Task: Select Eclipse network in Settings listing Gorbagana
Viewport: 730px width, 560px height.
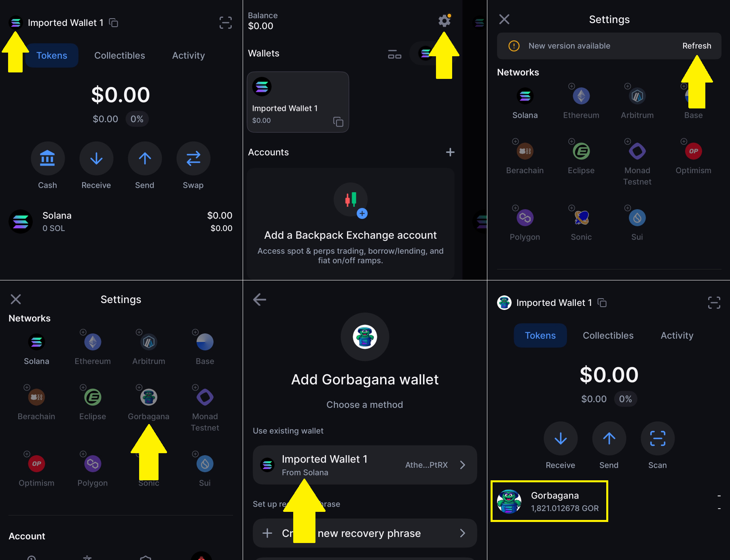Action: (x=93, y=397)
